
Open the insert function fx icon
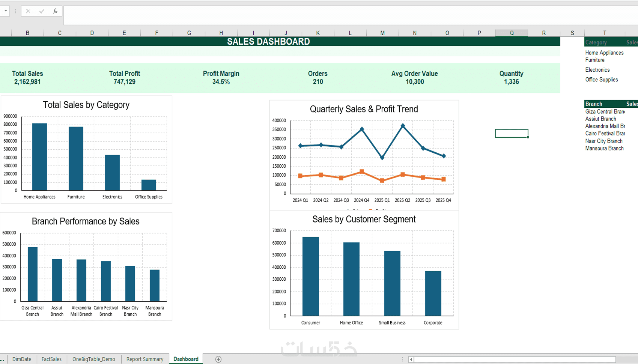[x=55, y=11]
